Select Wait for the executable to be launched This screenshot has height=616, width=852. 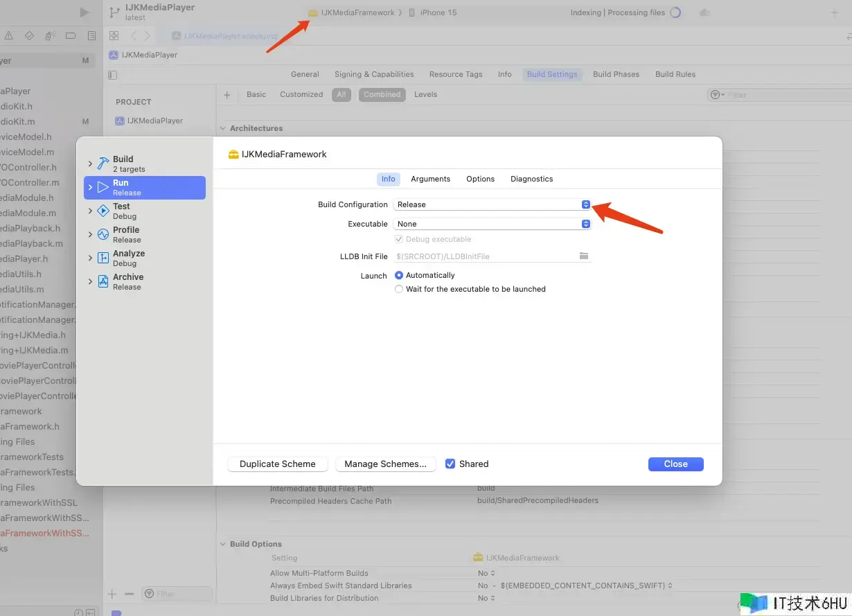coord(399,289)
